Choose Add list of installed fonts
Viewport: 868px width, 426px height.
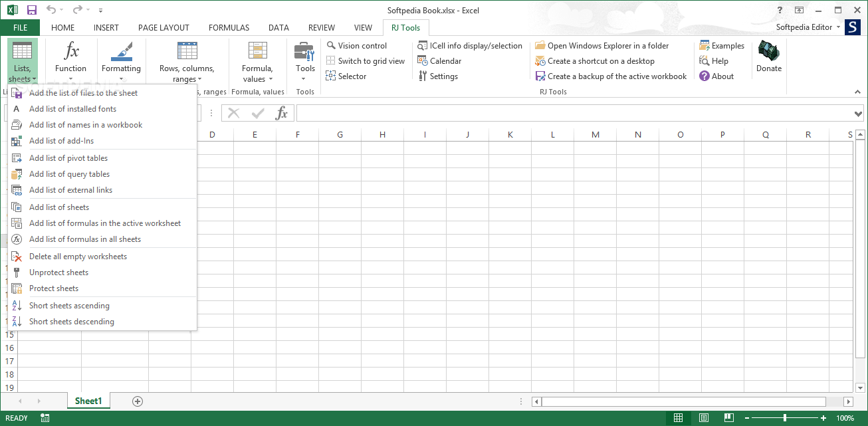103,109
